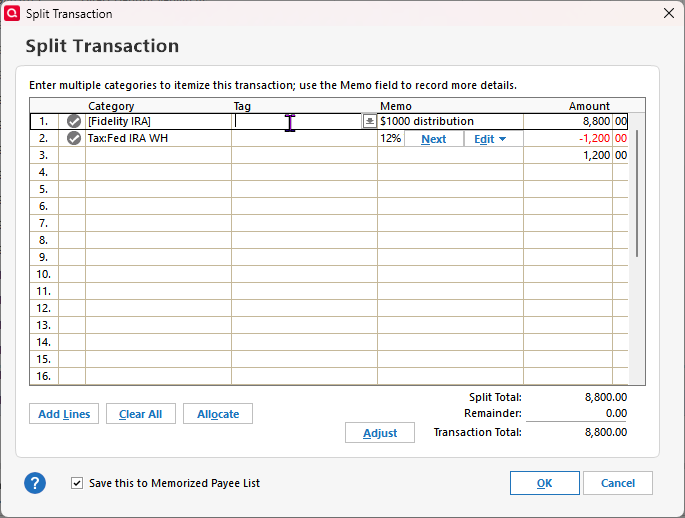The image size is (685, 518).
Task: Close the Split Transaction window
Action: click(669, 14)
